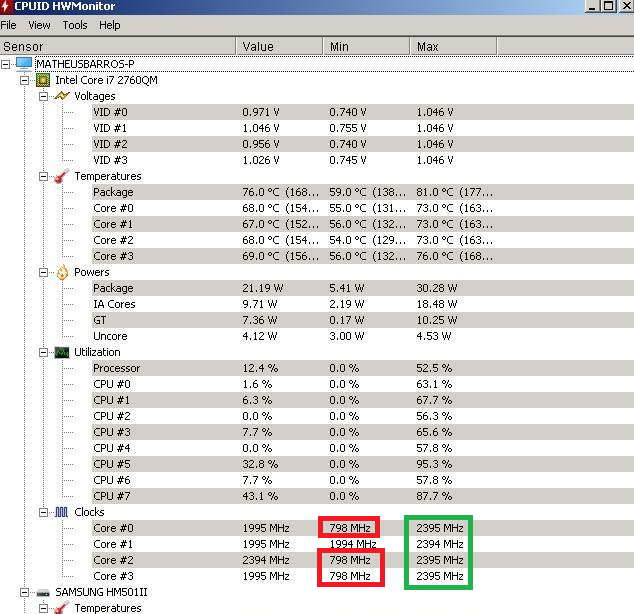
Task: Click the Value column header
Action: [279, 46]
